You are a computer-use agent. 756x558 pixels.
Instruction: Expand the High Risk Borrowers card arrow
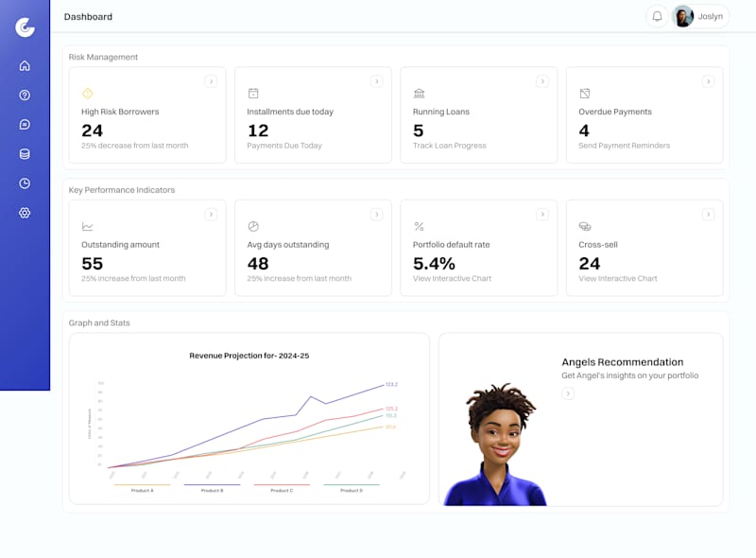click(x=211, y=81)
